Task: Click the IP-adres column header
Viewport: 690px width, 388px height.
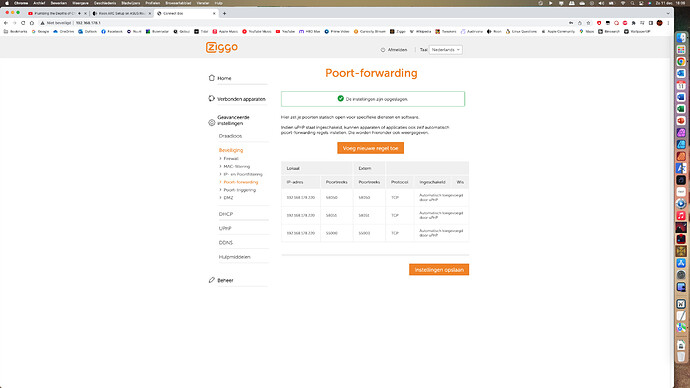Action: [295, 182]
